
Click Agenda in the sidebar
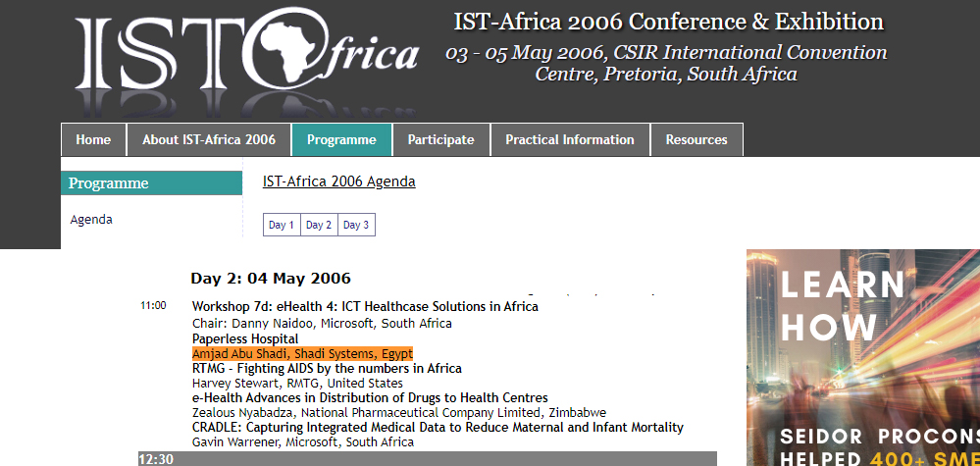pyautogui.click(x=91, y=220)
